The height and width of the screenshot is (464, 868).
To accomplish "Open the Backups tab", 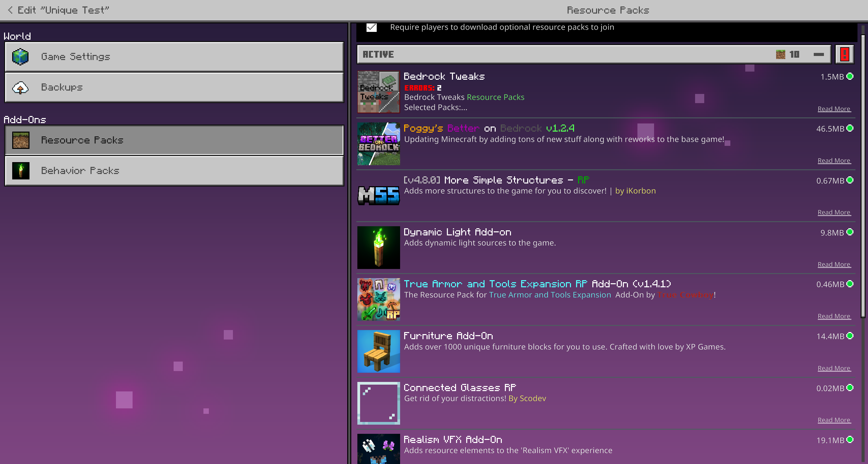I will click(x=174, y=87).
